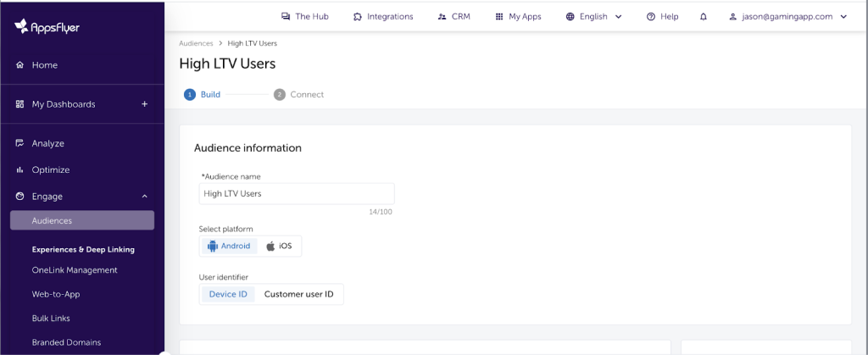Go to Home in the sidebar

coord(45,65)
